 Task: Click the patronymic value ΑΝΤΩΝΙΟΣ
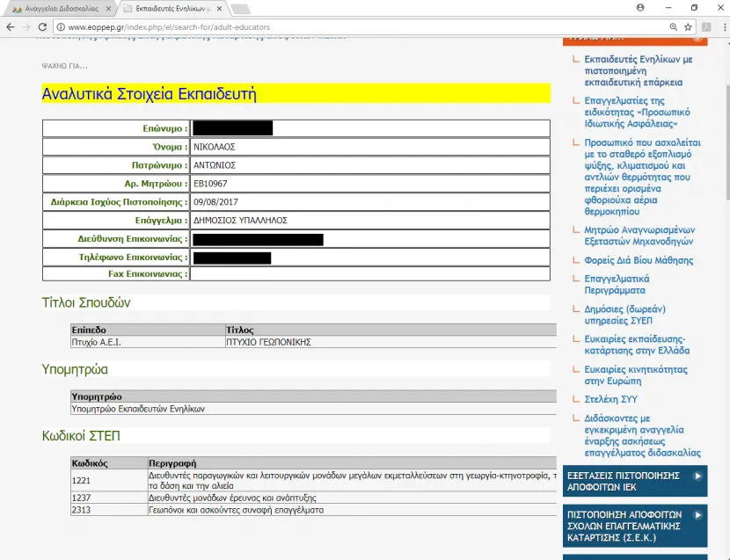(x=215, y=165)
